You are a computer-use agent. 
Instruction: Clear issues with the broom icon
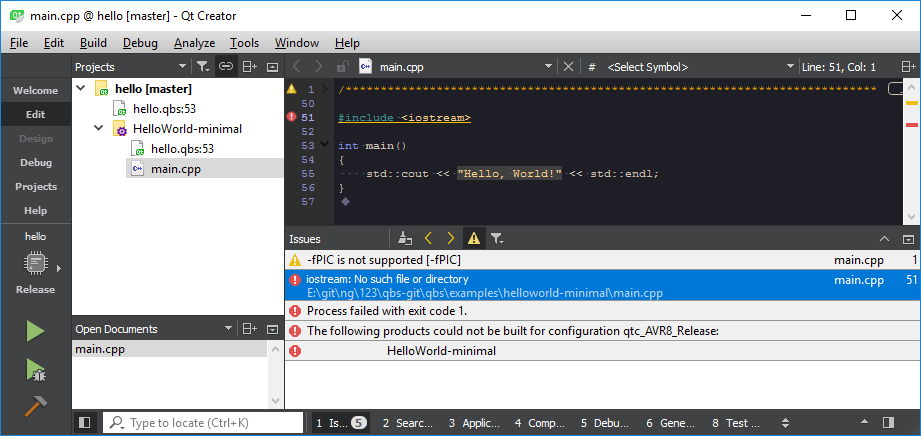click(x=405, y=239)
